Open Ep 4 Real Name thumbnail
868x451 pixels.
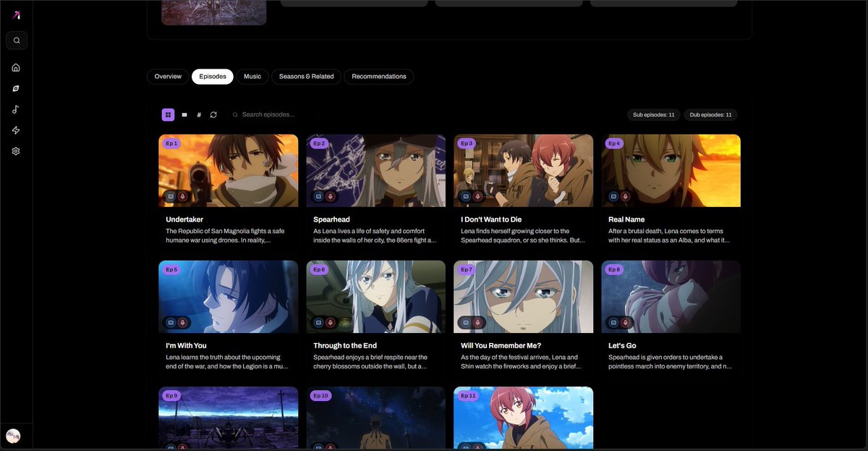coord(671,171)
